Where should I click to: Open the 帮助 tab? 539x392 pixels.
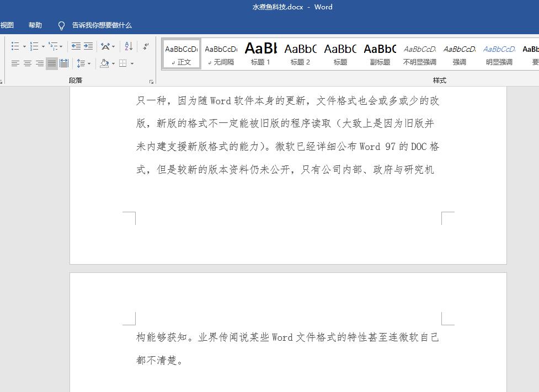pos(35,25)
